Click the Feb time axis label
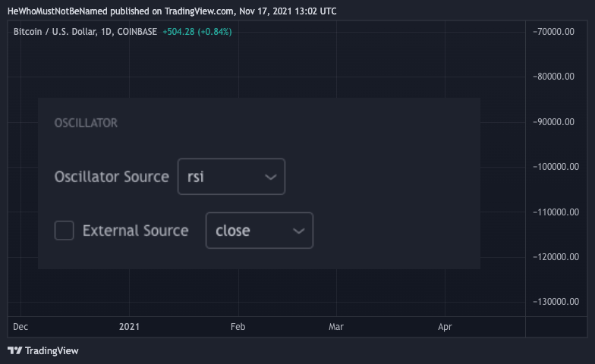This screenshot has width=595, height=364. pos(238,326)
